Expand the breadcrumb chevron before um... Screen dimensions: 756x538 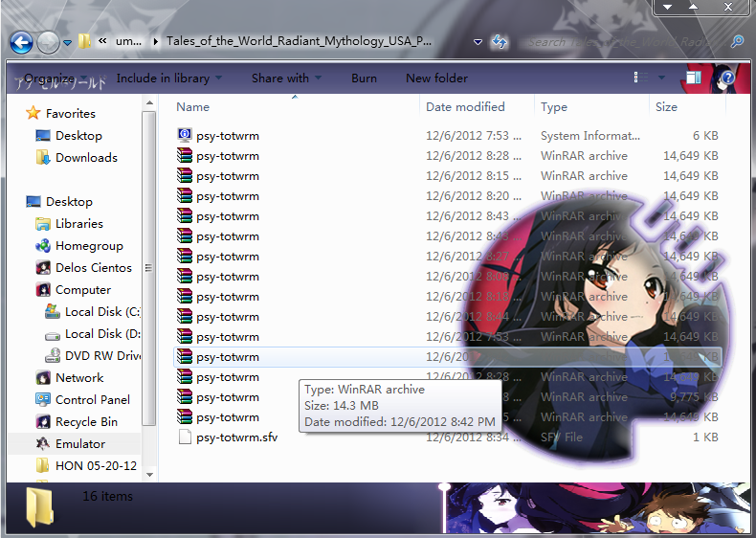(102, 41)
